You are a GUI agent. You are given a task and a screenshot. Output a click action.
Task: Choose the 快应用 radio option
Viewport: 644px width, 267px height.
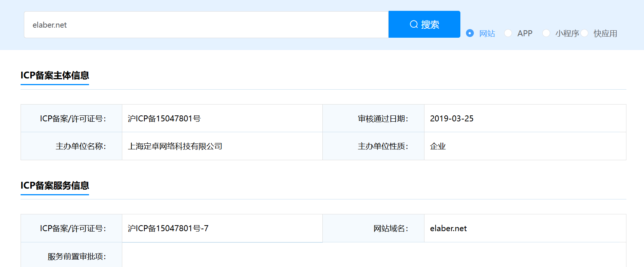[585, 33]
